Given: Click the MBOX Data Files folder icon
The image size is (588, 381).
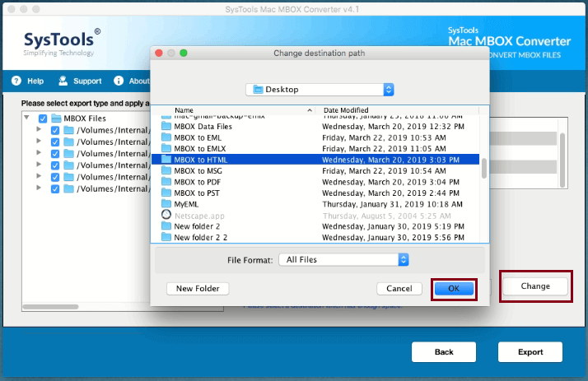Looking at the screenshot, I should (x=166, y=126).
